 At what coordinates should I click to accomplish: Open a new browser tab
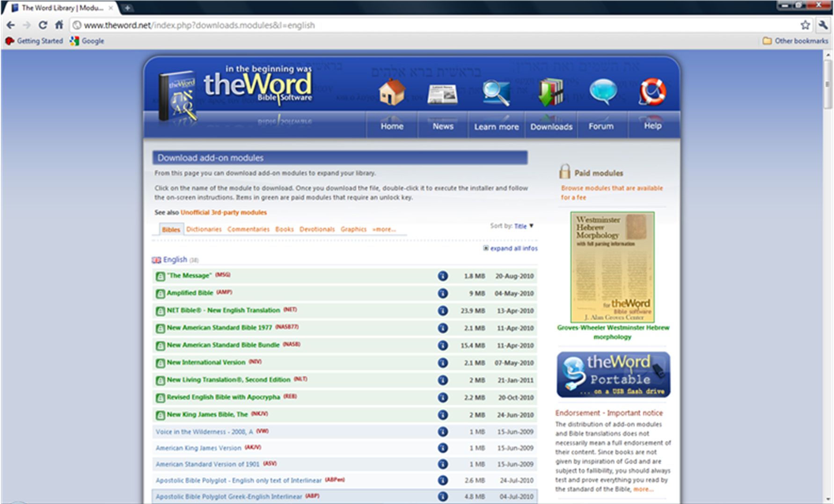(x=127, y=7)
